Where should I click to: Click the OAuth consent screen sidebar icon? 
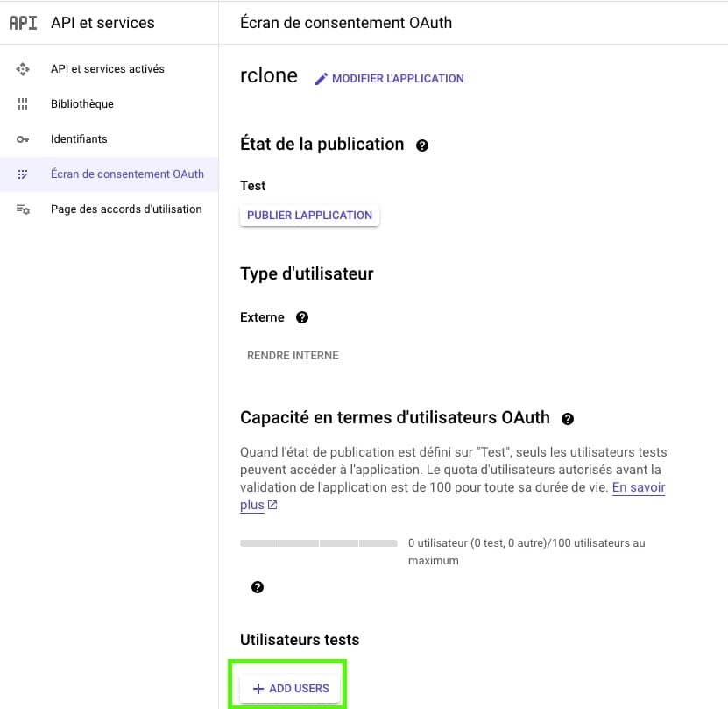pos(22,174)
